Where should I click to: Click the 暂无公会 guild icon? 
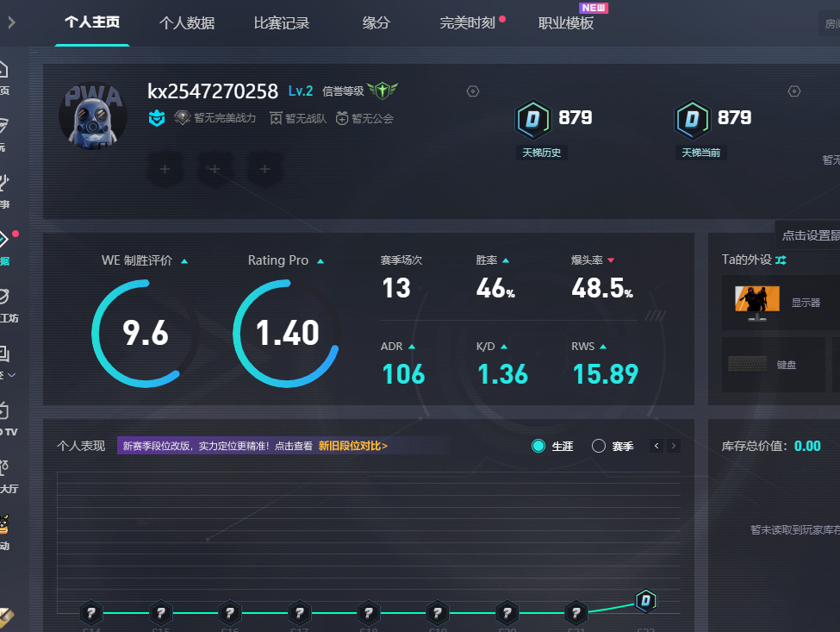[342, 118]
